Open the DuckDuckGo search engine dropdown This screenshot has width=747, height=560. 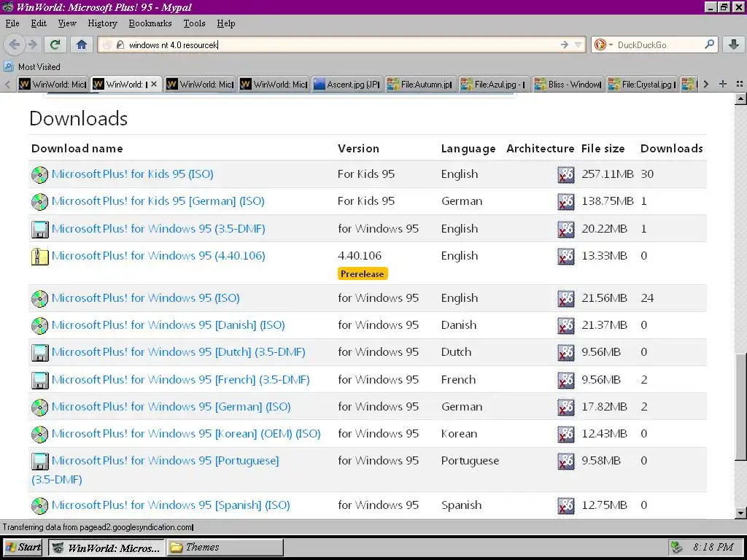pos(603,44)
